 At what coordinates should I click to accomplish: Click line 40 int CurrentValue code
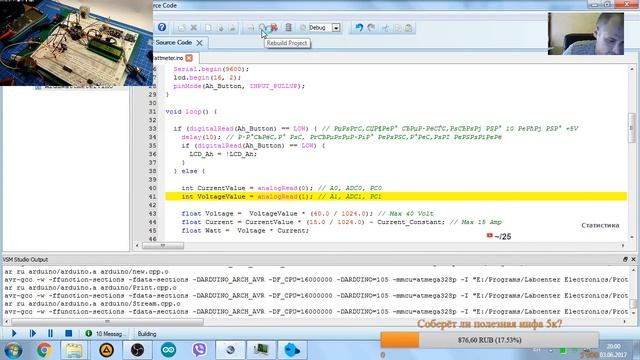pos(282,188)
